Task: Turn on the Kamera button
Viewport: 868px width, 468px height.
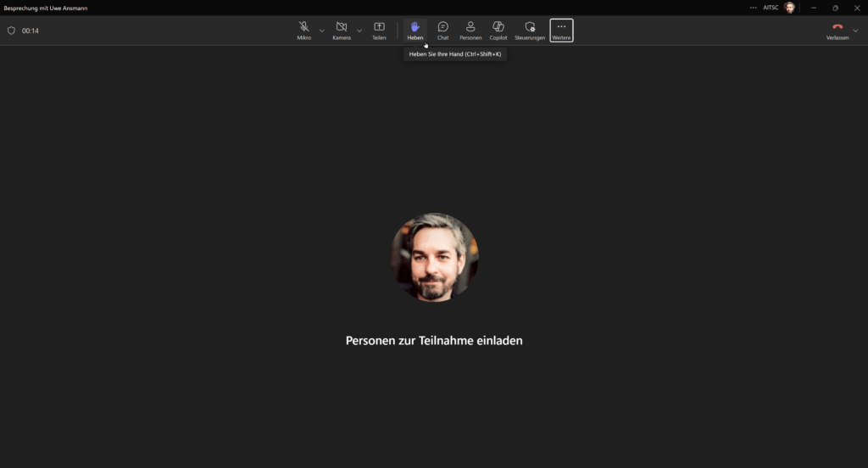Action: click(x=342, y=31)
